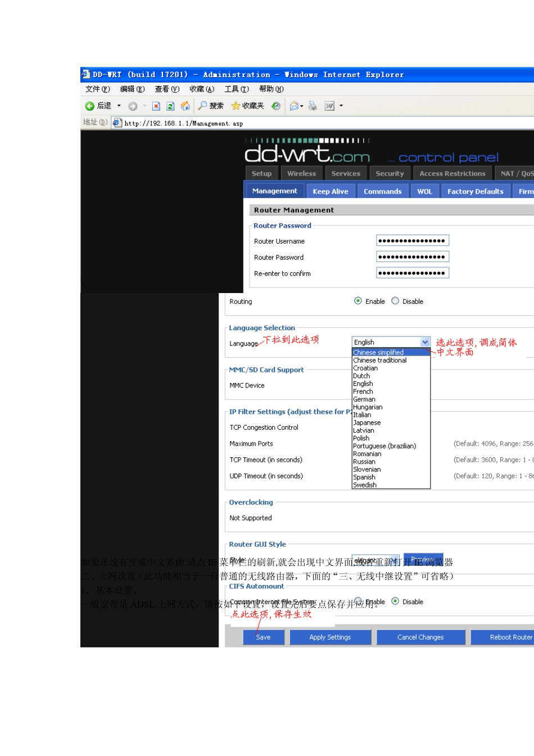The image size is (534, 756).
Task: Click the Stop loading icon
Action: coord(156,106)
